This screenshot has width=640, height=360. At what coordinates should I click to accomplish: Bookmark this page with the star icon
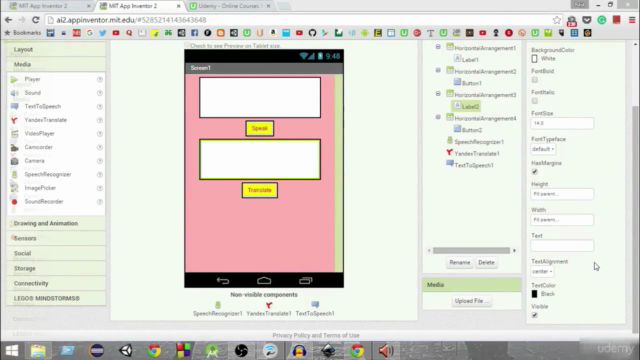[x=557, y=20]
